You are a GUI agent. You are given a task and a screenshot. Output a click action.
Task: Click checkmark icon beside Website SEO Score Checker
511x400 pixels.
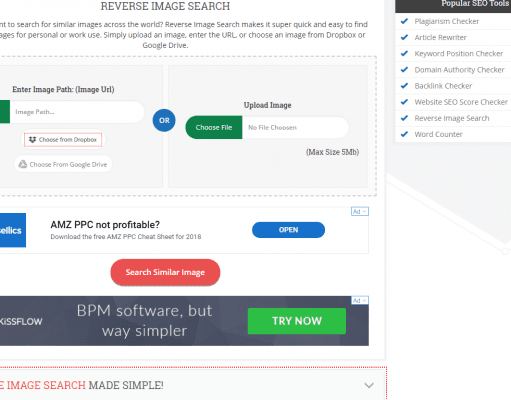[404, 102]
